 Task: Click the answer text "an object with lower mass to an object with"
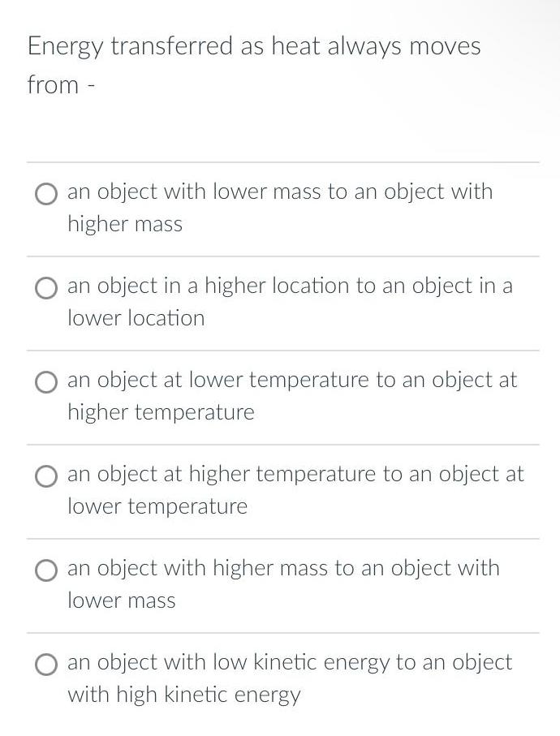[279, 192]
